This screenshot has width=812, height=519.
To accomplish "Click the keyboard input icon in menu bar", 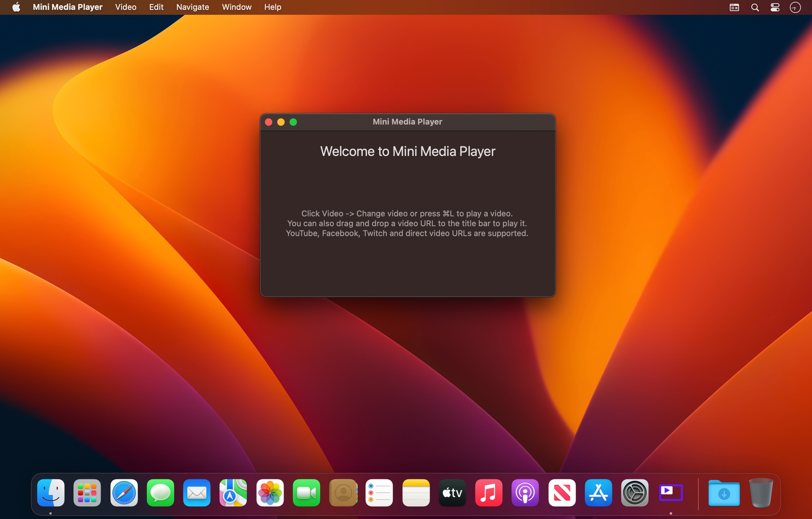I will click(x=734, y=7).
